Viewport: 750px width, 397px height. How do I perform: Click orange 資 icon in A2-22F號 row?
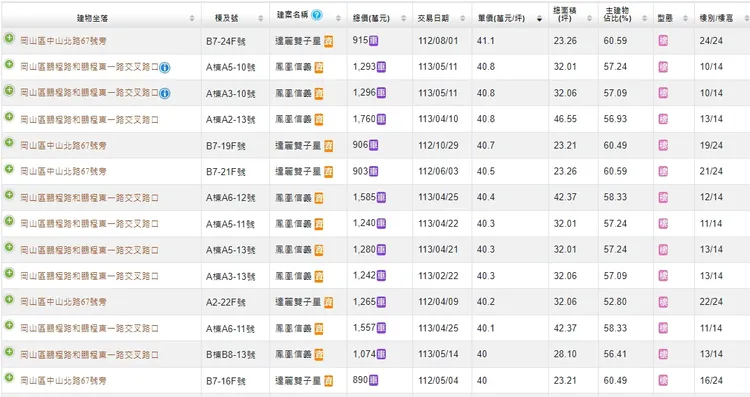point(329,302)
